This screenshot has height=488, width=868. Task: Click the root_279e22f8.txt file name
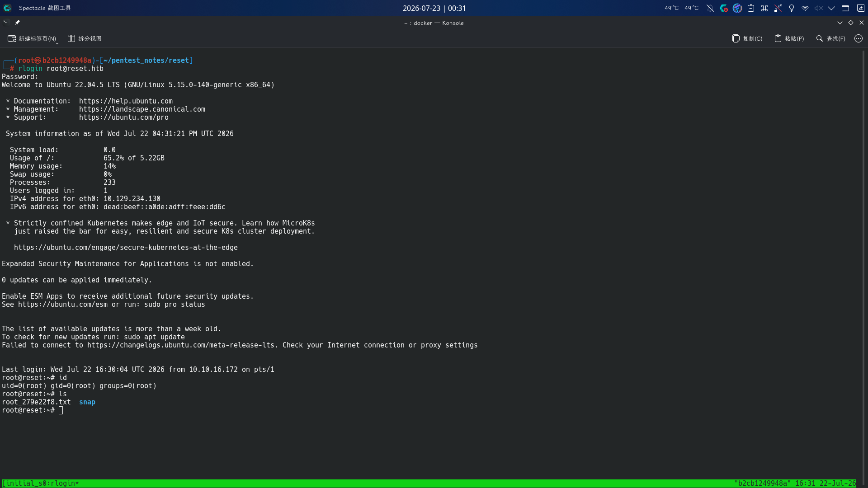click(36, 402)
